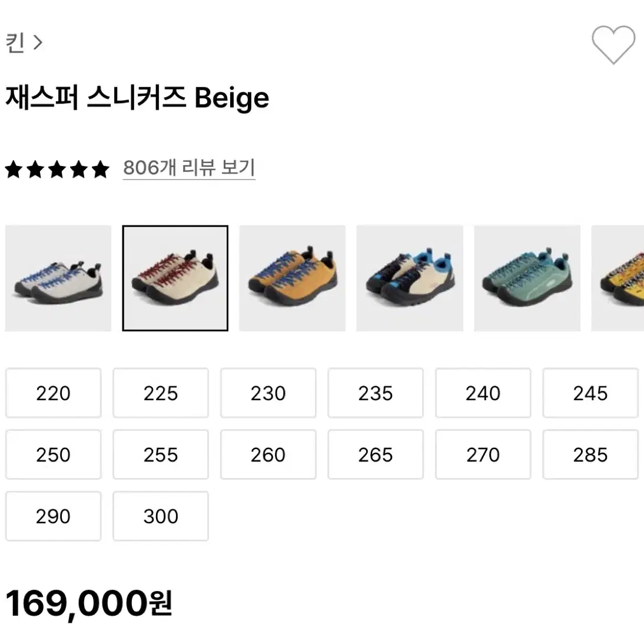644x644 pixels.
Task: Choose size 300 option
Action: pos(161,516)
